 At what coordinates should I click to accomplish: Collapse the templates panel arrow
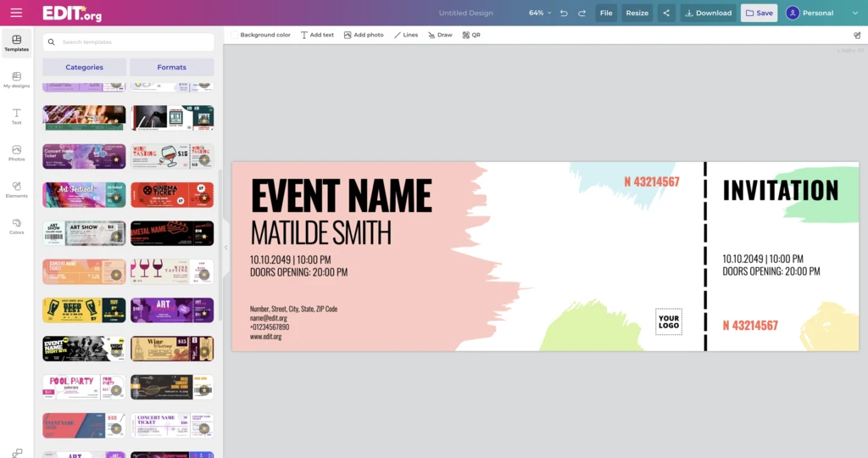[225, 247]
